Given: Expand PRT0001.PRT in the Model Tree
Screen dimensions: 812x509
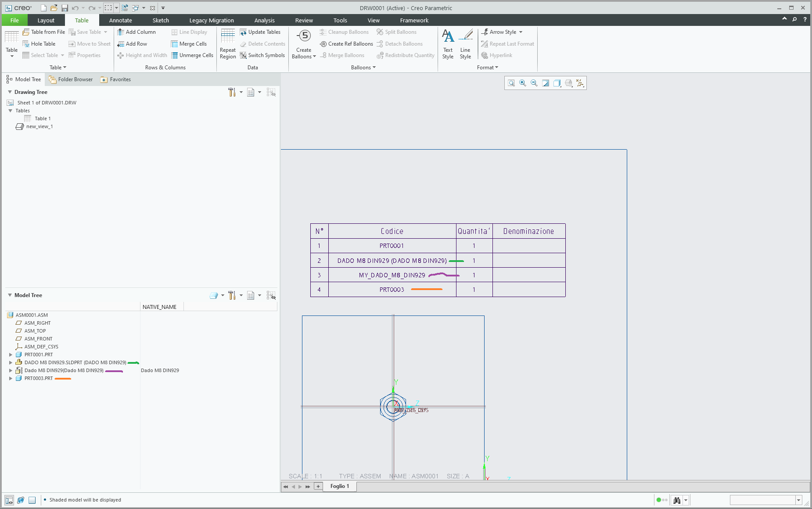Looking at the screenshot, I should [x=11, y=355].
